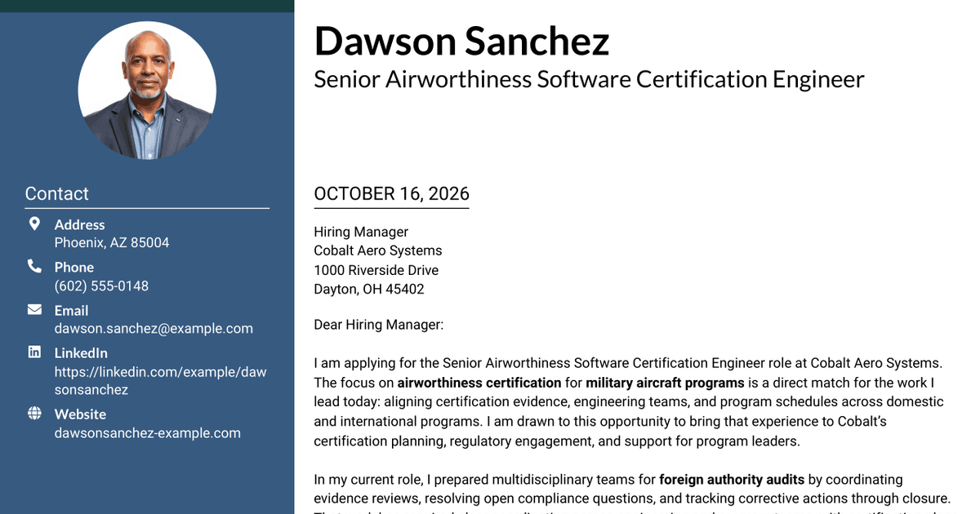Click the bold phrase military aircraft programs

[665, 383]
